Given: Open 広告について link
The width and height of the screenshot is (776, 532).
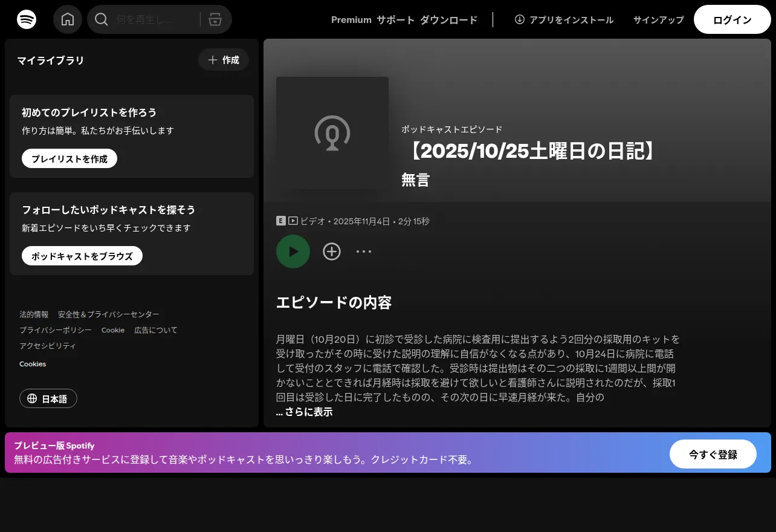Looking at the screenshot, I should click(156, 330).
